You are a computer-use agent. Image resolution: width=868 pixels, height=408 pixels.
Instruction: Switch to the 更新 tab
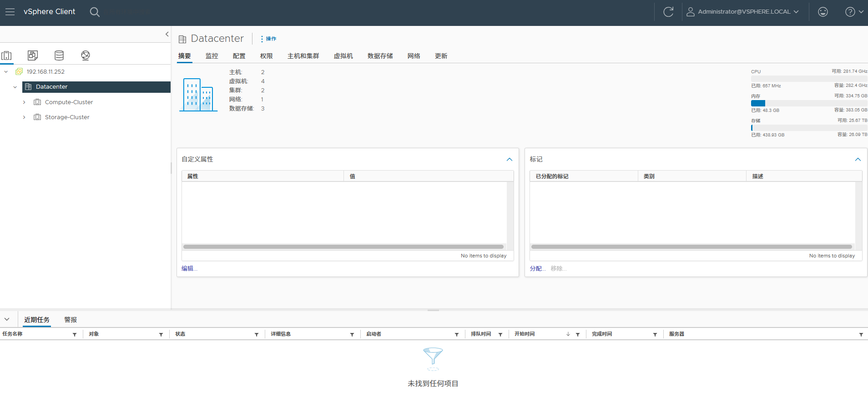[441, 56]
